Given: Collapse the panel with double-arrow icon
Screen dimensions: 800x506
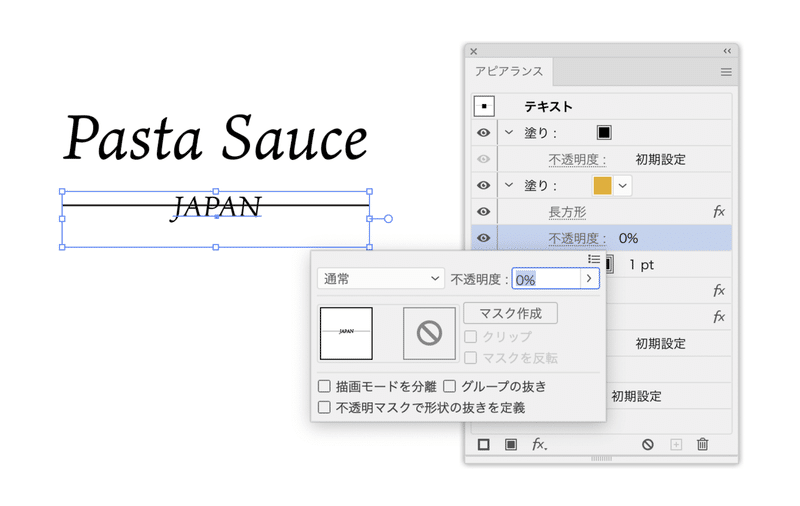Looking at the screenshot, I should [727, 51].
